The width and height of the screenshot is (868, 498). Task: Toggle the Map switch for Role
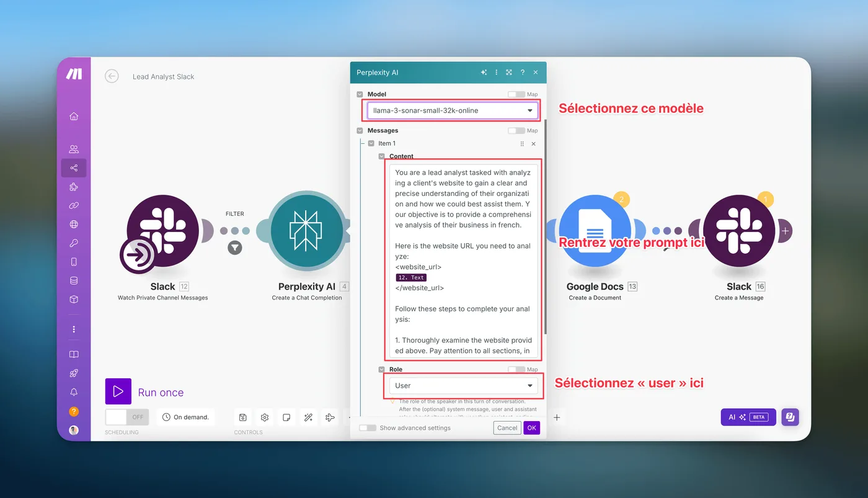pyautogui.click(x=516, y=370)
